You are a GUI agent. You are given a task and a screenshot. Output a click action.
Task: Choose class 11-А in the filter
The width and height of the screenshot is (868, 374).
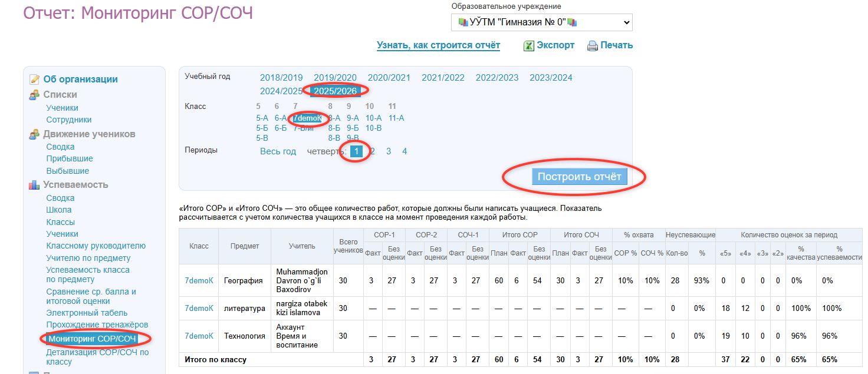coord(396,118)
